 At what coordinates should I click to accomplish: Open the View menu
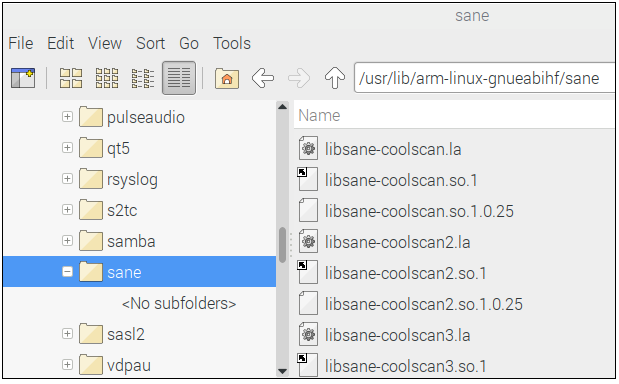pyautogui.click(x=105, y=43)
